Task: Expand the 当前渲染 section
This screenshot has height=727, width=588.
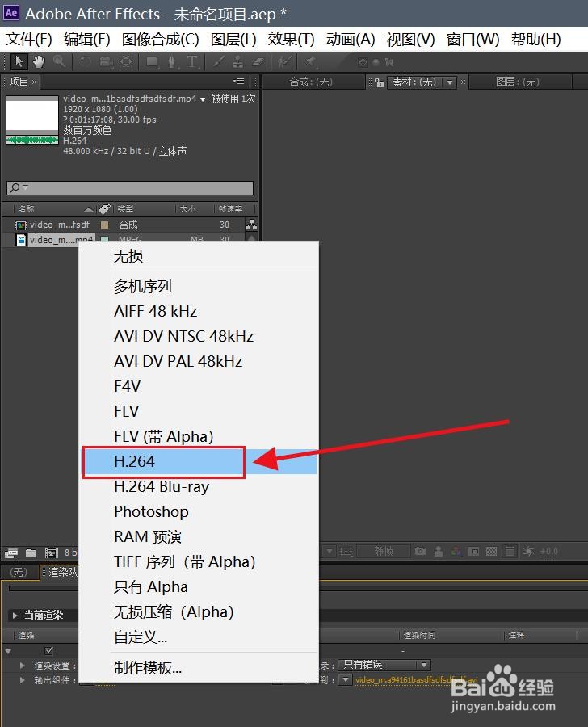Action: pyautogui.click(x=15, y=616)
